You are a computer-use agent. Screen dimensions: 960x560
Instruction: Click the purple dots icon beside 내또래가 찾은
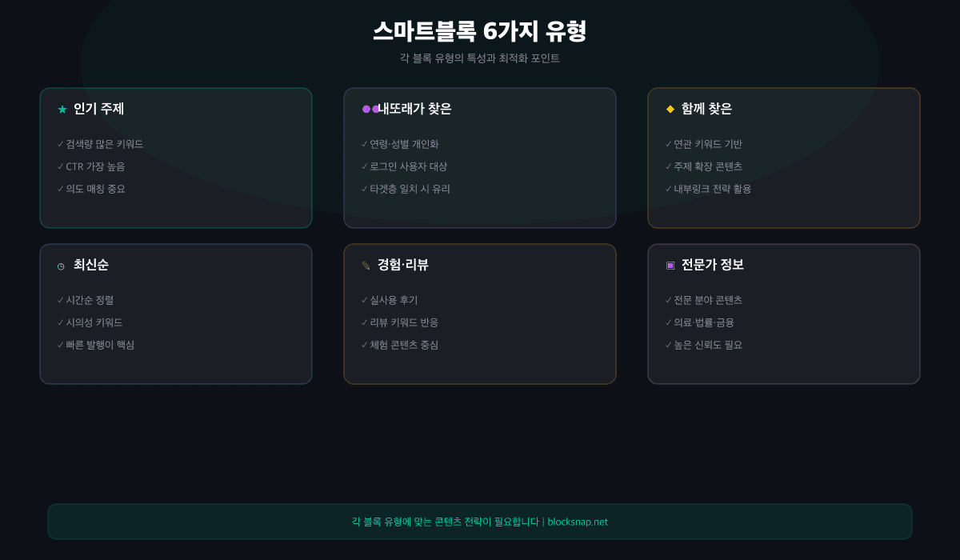(370, 109)
